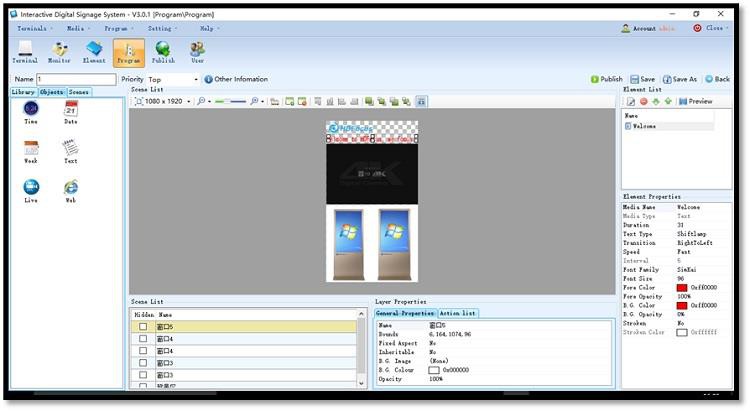Select the Web browser object

pyautogui.click(x=71, y=191)
